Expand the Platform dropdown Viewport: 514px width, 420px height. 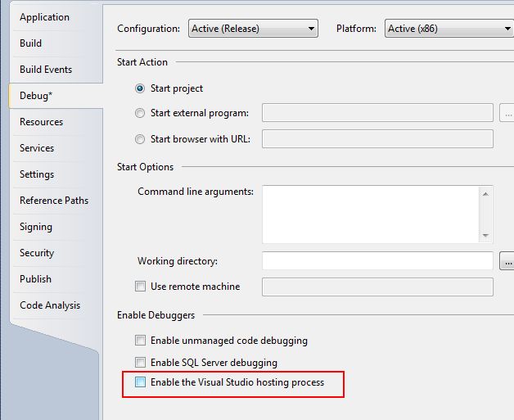pyautogui.click(x=449, y=29)
